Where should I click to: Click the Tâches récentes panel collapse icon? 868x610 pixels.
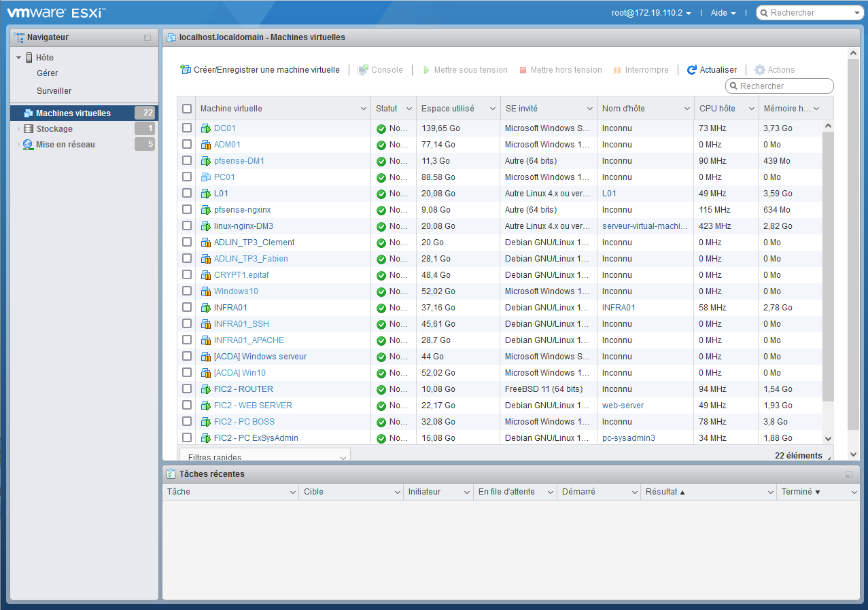(848, 474)
